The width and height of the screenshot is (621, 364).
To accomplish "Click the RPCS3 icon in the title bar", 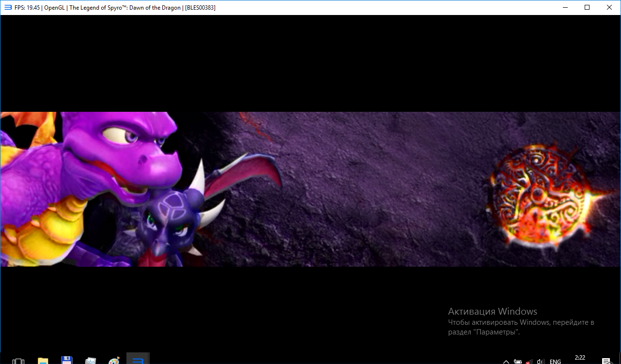I will tap(8, 7).
